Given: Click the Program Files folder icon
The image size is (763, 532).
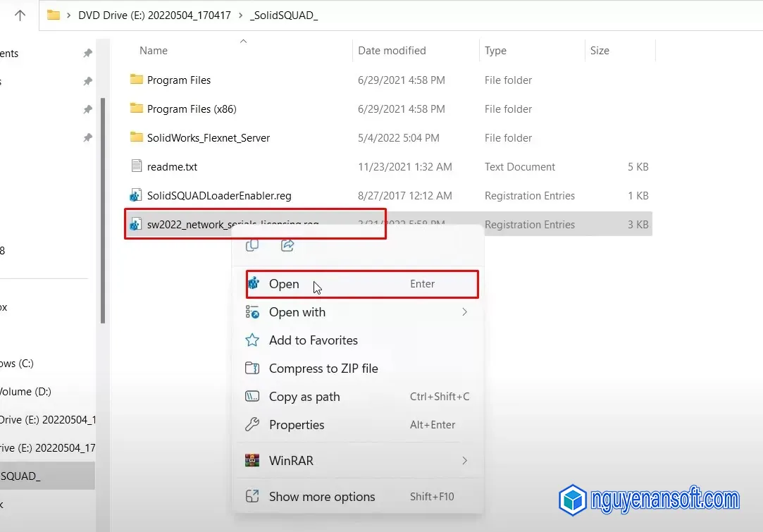Looking at the screenshot, I should 135,80.
